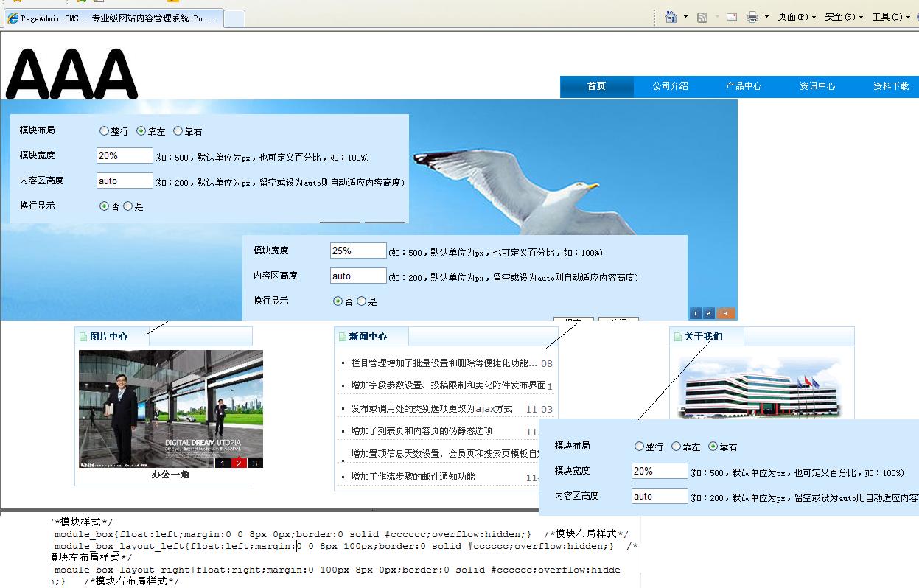Open 产品中心 in the navigation bar

pyautogui.click(x=744, y=86)
